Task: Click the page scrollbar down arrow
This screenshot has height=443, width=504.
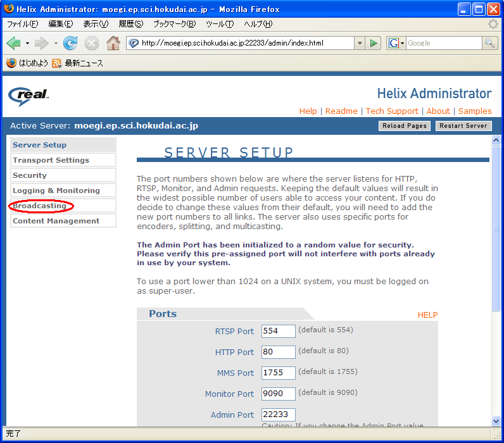Action: 496,421
